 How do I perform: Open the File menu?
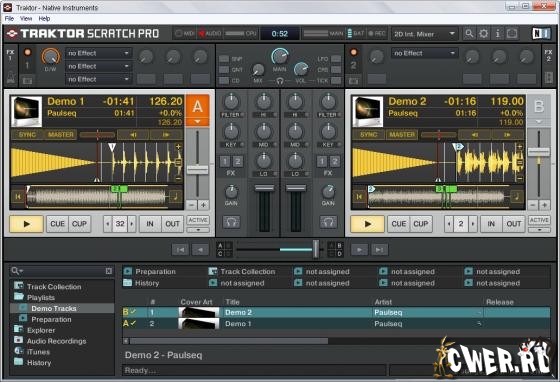(x=9, y=19)
